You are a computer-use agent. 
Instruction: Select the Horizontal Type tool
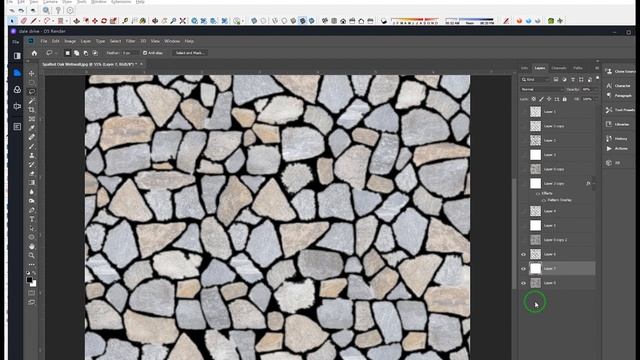click(x=31, y=219)
